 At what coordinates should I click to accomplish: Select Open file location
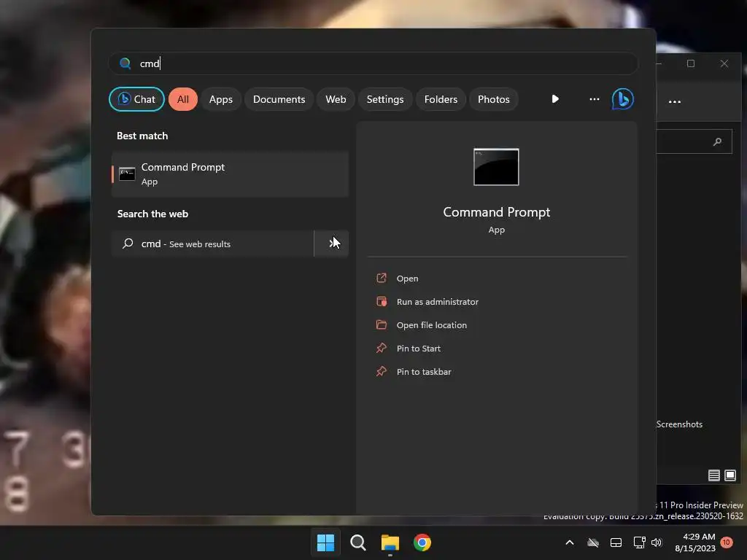[x=432, y=324]
